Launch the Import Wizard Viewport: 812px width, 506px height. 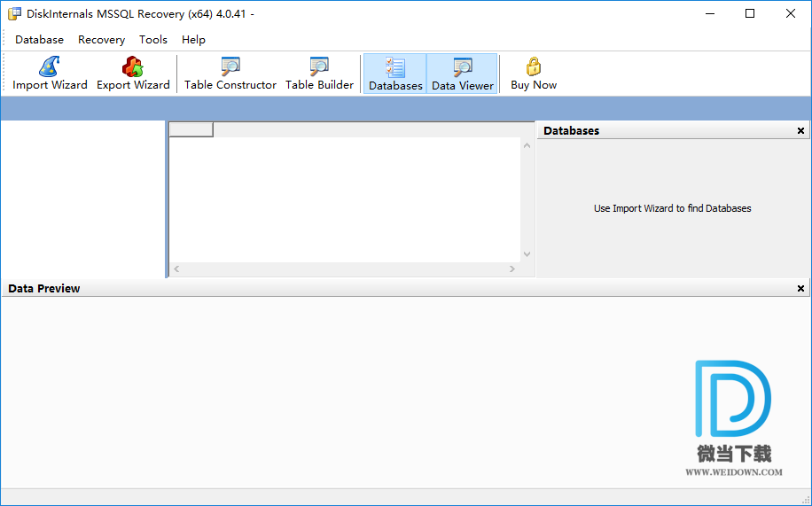(x=50, y=74)
